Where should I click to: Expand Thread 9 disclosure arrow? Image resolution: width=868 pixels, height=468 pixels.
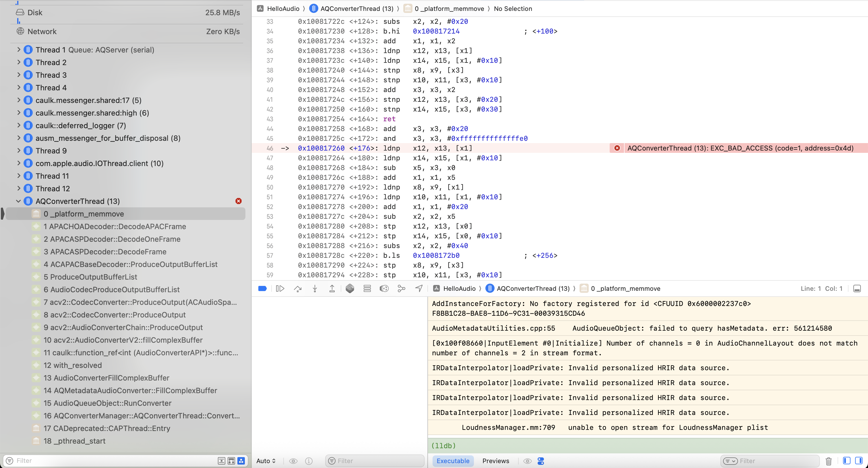coord(19,151)
